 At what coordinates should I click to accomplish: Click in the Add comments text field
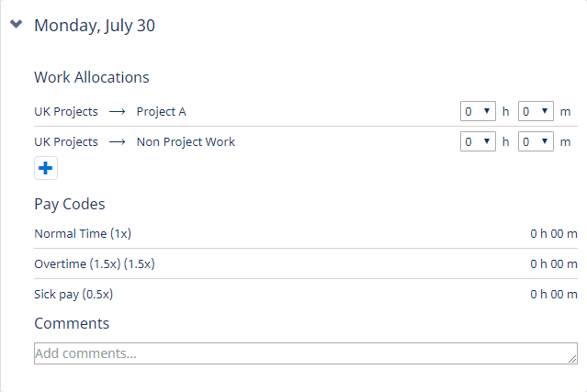point(294,353)
